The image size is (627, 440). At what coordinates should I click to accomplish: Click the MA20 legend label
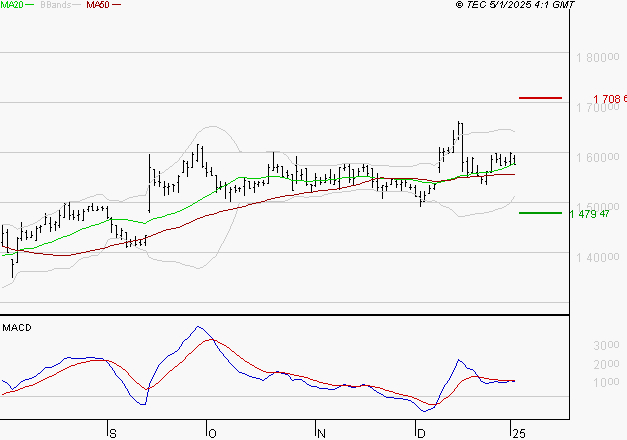coord(11,5)
